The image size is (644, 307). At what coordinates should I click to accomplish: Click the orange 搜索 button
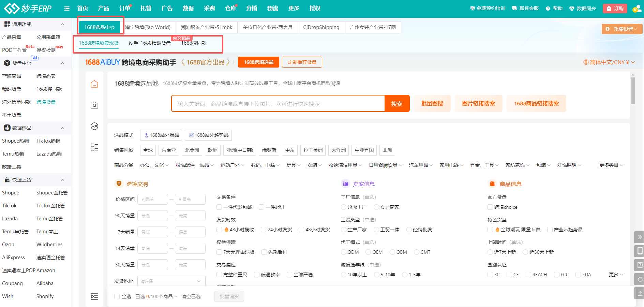[x=396, y=104]
